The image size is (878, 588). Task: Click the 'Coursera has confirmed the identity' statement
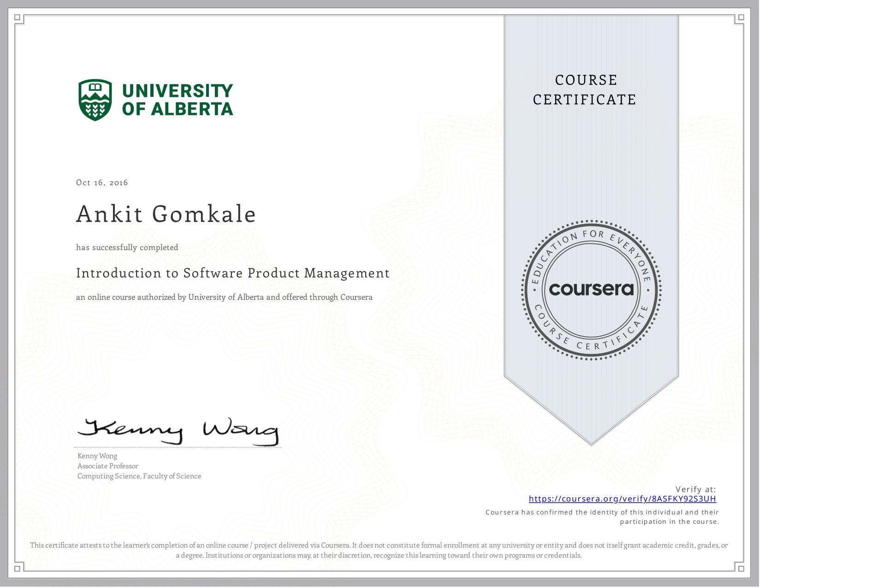pyautogui.click(x=602, y=517)
